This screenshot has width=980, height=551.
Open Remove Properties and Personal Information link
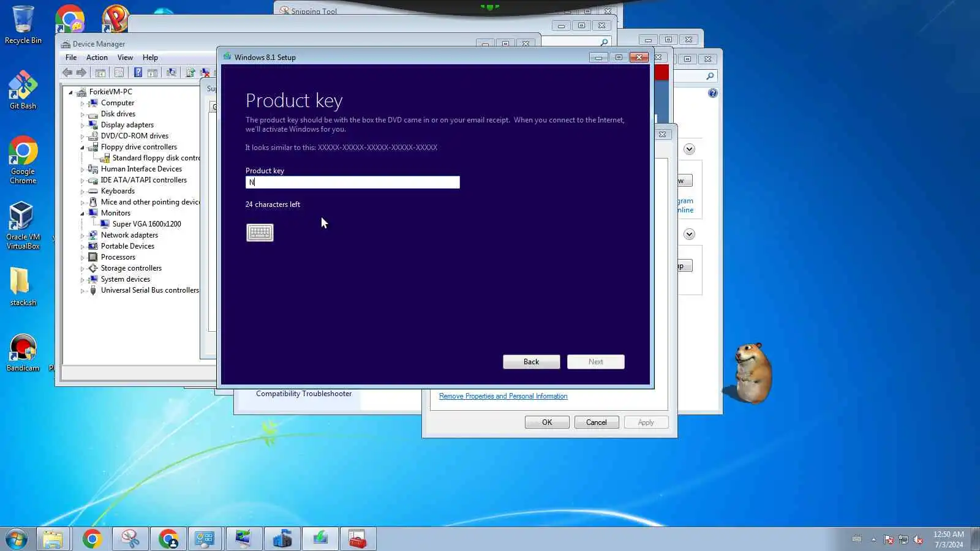[x=503, y=396]
